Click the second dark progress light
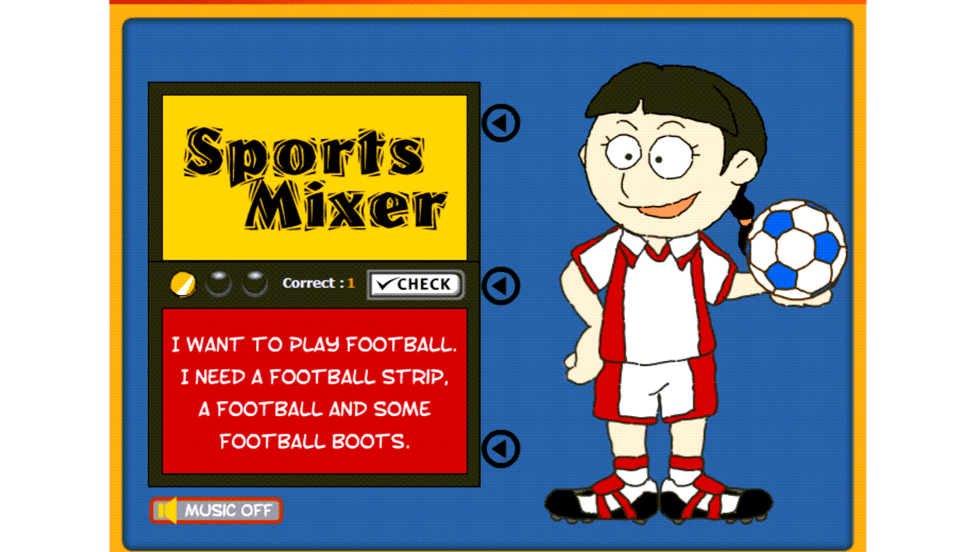This screenshot has width=980, height=552. pyautogui.click(x=219, y=284)
